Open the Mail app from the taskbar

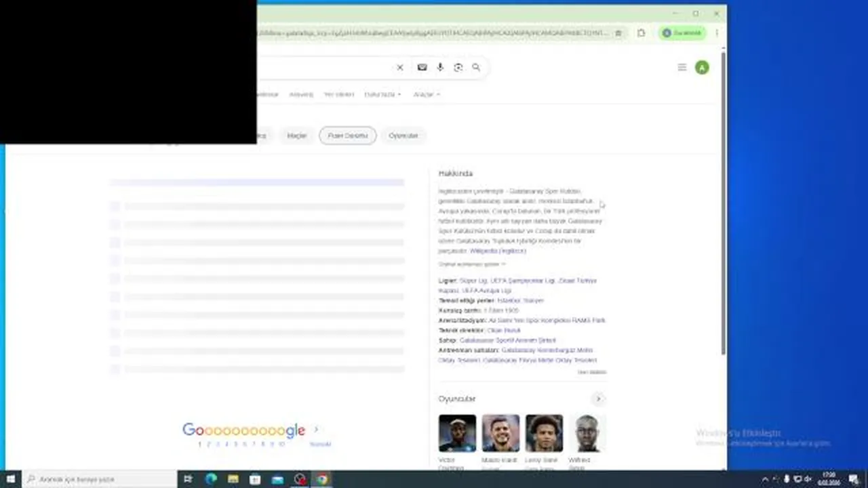tap(277, 479)
